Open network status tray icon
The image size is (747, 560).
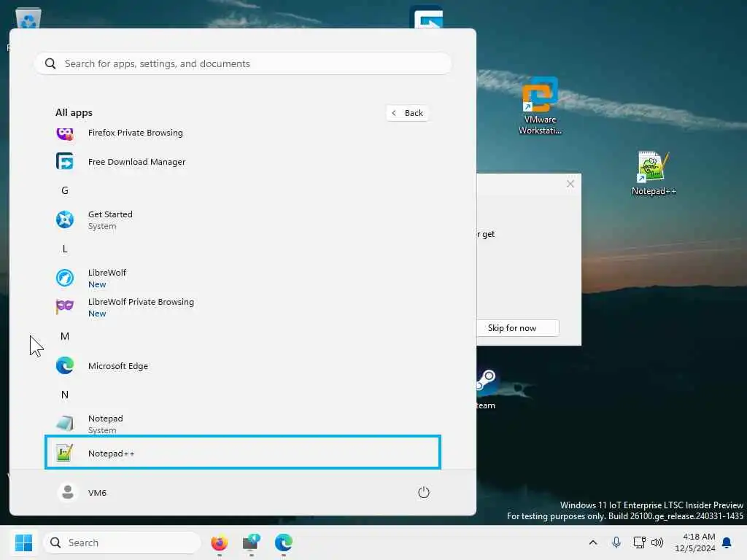coord(639,542)
